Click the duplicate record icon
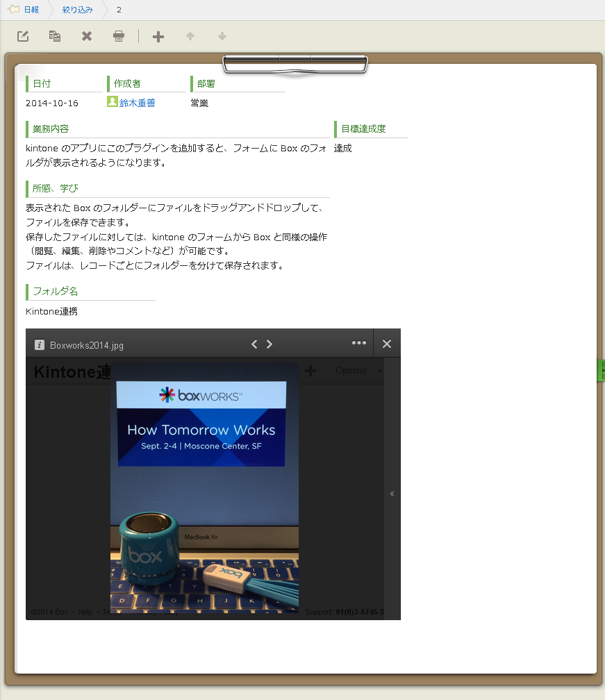Image resolution: width=605 pixels, height=700 pixels. click(54, 36)
